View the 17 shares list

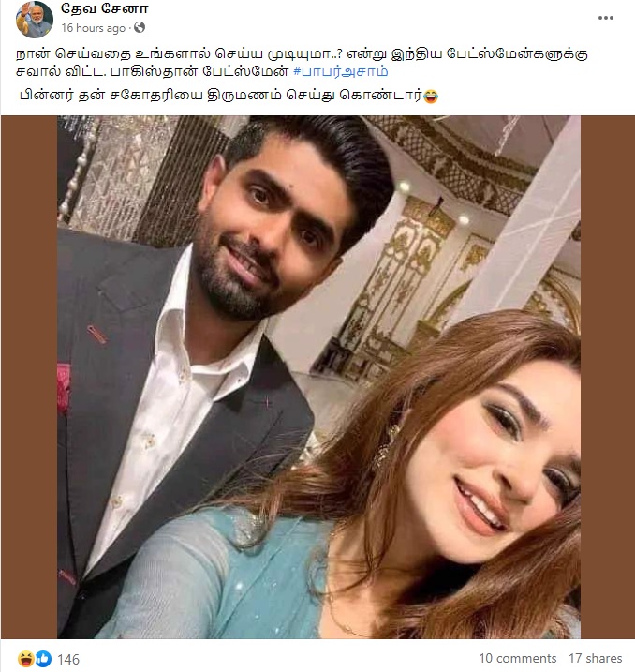595,658
